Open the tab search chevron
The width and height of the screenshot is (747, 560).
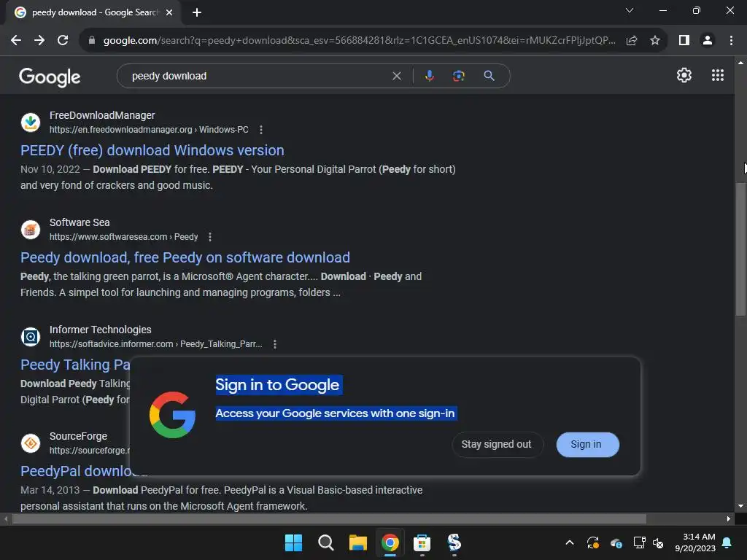(630, 10)
